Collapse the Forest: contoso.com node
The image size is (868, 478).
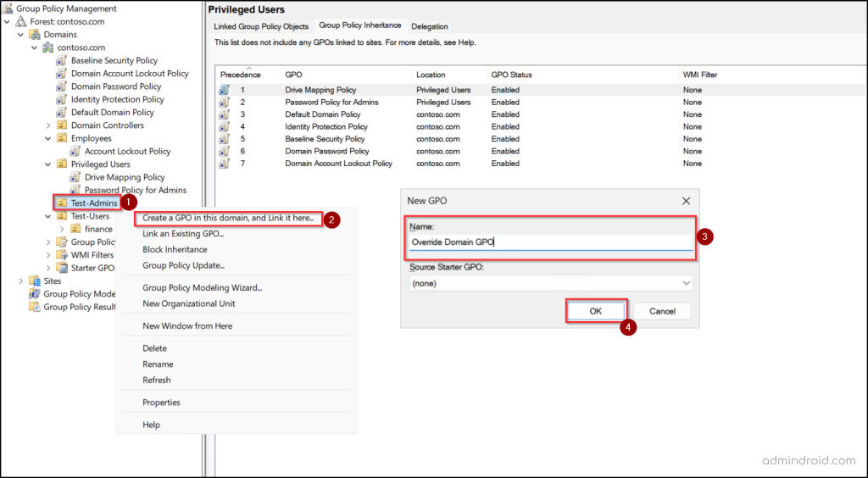7,21
